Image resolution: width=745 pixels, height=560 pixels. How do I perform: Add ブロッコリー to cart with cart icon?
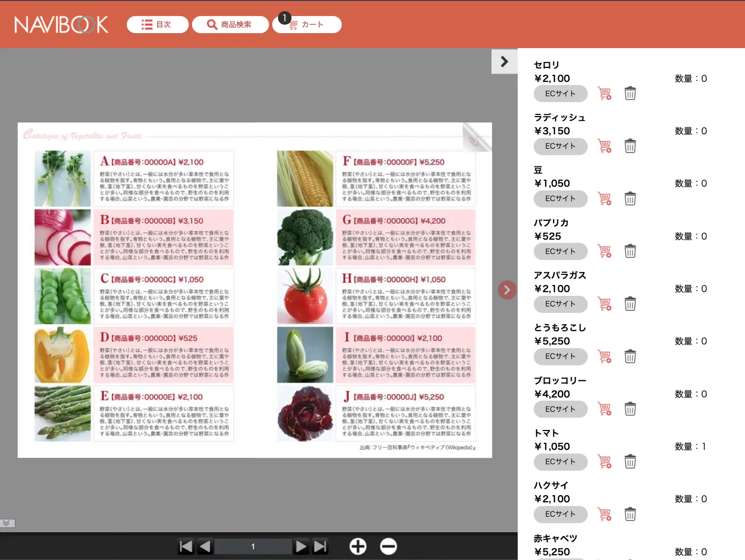coord(604,409)
